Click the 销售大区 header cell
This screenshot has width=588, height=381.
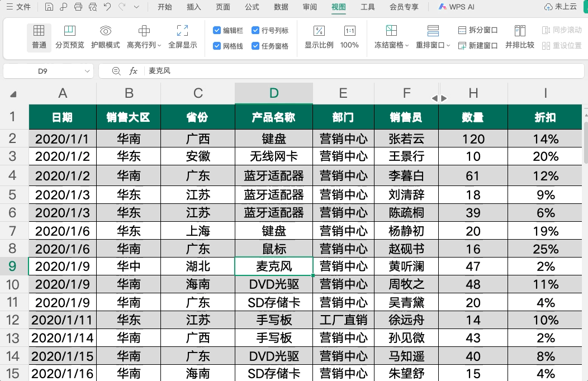(129, 117)
